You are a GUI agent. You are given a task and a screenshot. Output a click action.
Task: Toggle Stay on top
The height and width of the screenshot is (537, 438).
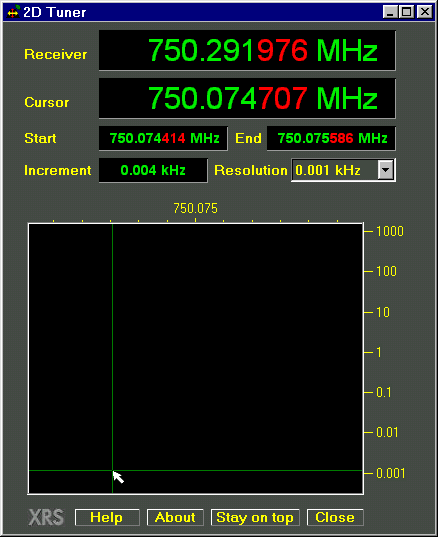pyautogui.click(x=255, y=517)
